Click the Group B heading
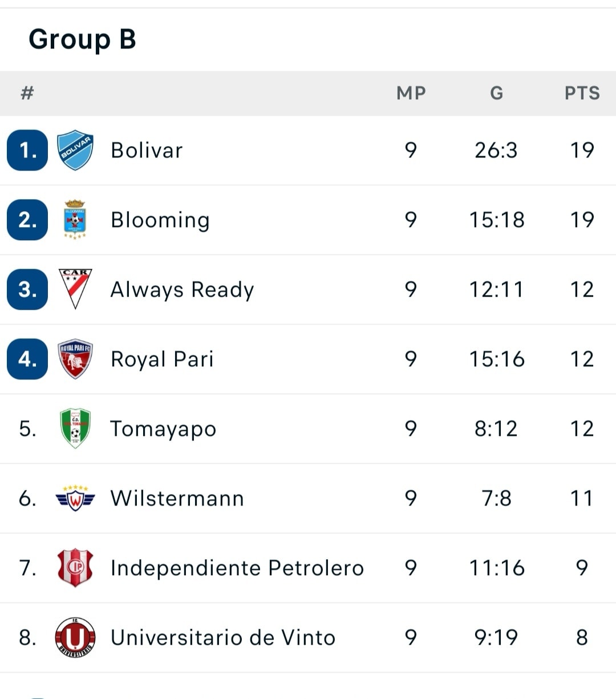The image size is (616, 699). (x=83, y=39)
